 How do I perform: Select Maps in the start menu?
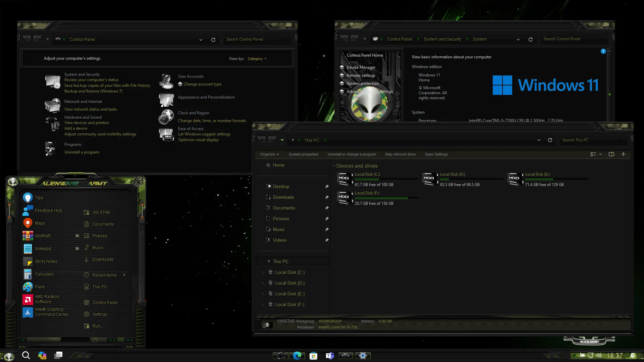[40, 223]
